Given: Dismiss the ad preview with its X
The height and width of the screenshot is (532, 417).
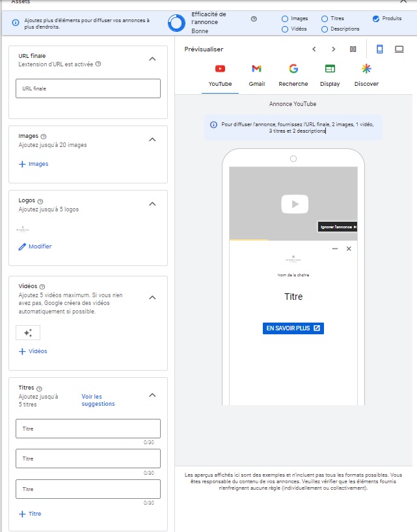Looking at the screenshot, I should (349, 248).
